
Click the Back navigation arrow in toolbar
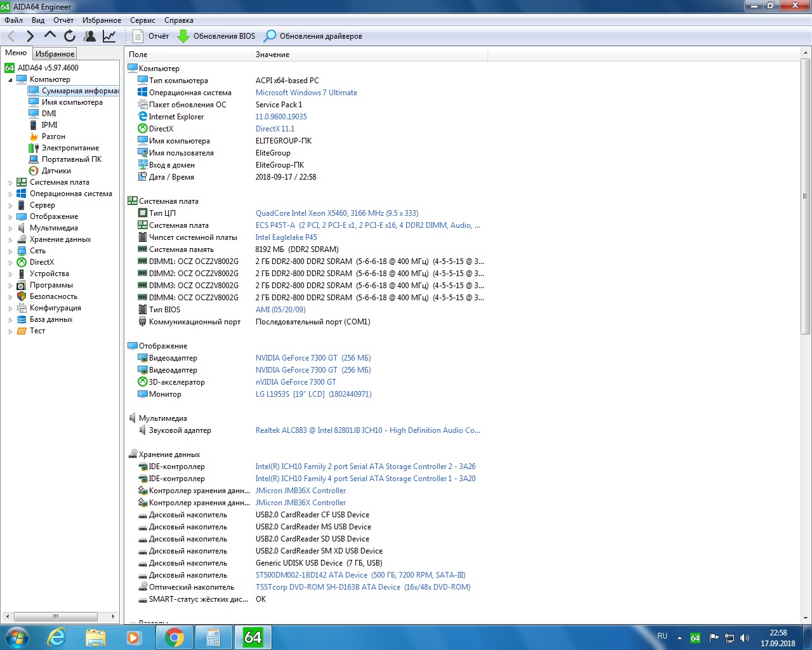click(11, 36)
